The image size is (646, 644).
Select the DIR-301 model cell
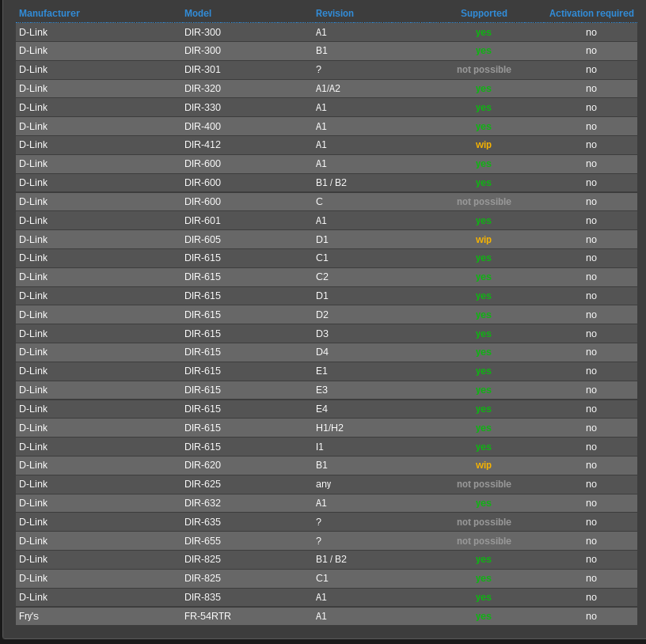(203, 70)
